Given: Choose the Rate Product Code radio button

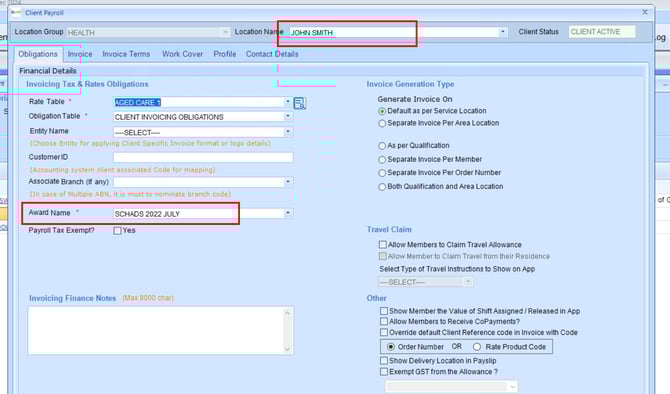Looking at the screenshot, I should 477,347.
